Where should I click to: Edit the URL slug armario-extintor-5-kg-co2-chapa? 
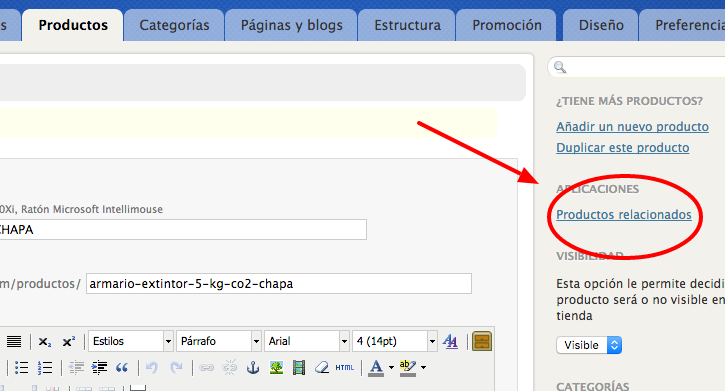point(279,283)
